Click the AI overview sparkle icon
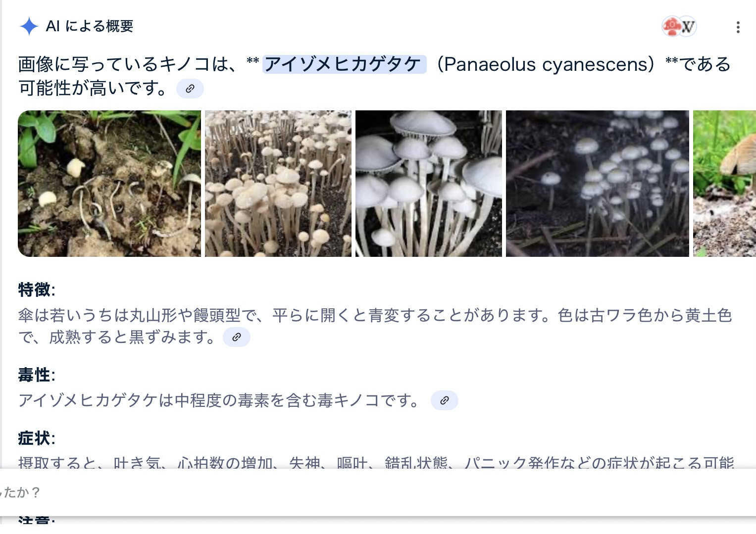This screenshot has height=534, width=756. (x=29, y=26)
